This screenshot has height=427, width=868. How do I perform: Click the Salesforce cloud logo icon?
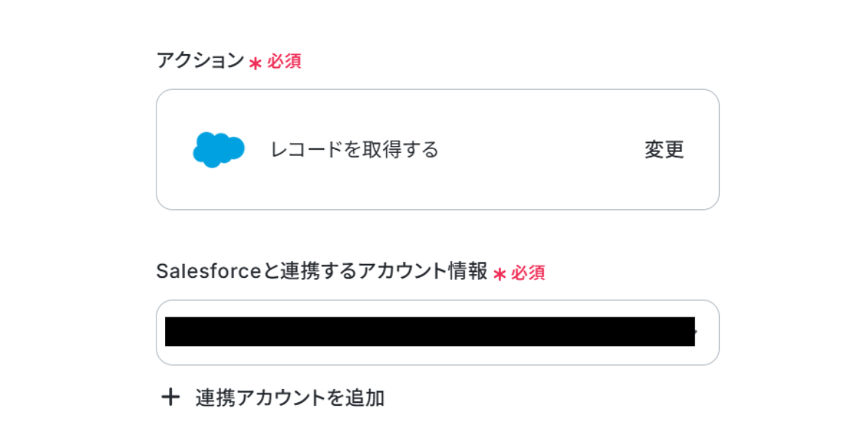pyautogui.click(x=218, y=150)
